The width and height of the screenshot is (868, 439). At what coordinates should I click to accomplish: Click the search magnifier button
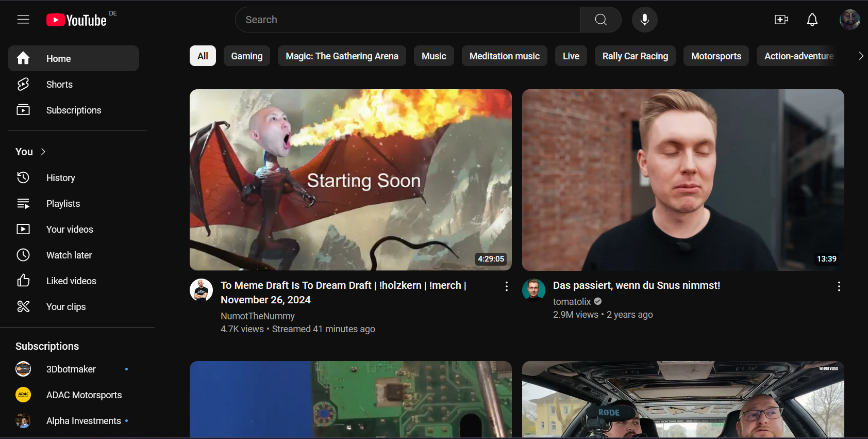(x=600, y=20)
